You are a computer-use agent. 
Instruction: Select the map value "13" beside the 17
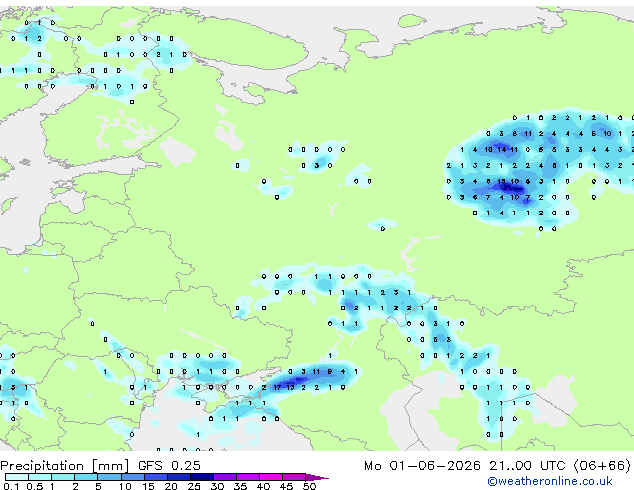[290, 387]
